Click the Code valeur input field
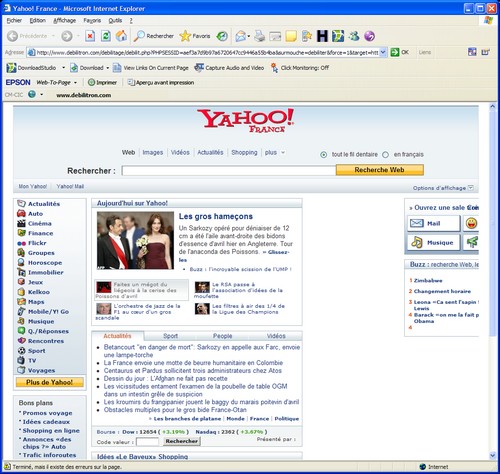 coord(147,442)
